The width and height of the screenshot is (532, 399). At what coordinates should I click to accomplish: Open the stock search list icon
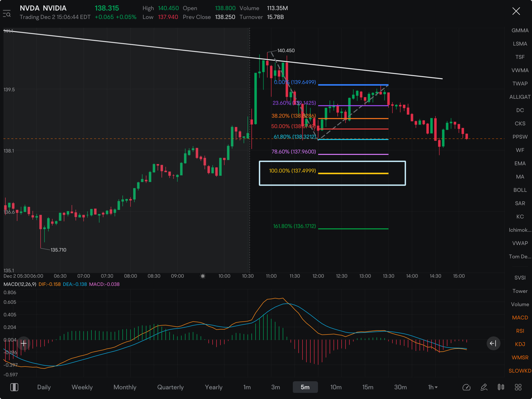7,14
